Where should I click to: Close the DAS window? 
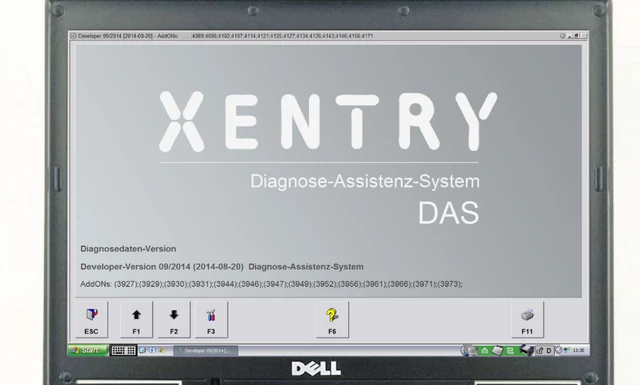pyautogui.click(x=584, y=36)
